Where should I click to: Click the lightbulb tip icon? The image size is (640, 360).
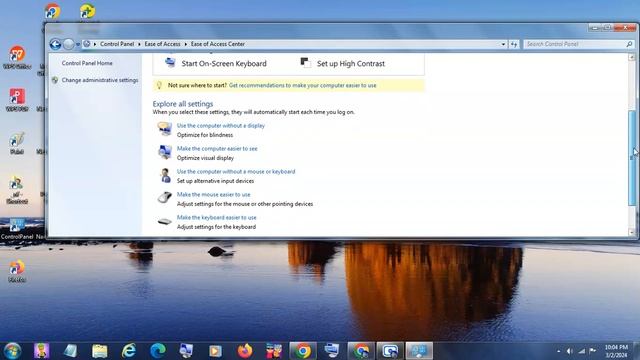click(159, 85)
